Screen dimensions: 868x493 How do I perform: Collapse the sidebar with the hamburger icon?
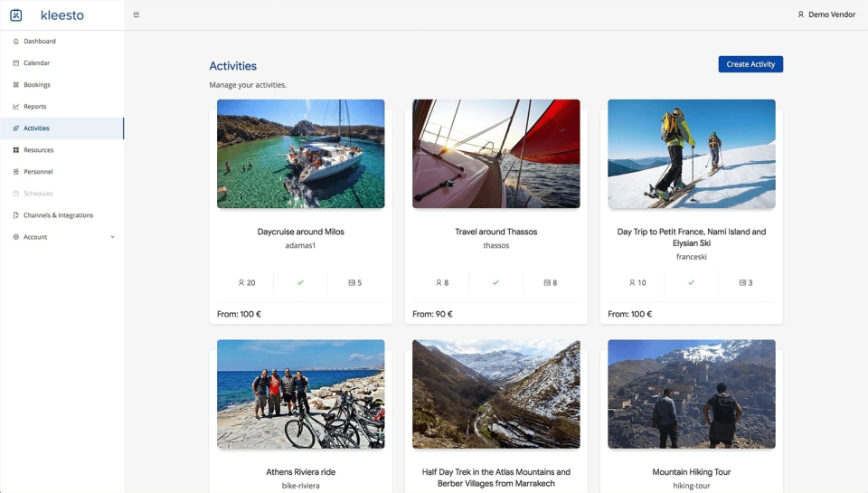click(137, 14)
